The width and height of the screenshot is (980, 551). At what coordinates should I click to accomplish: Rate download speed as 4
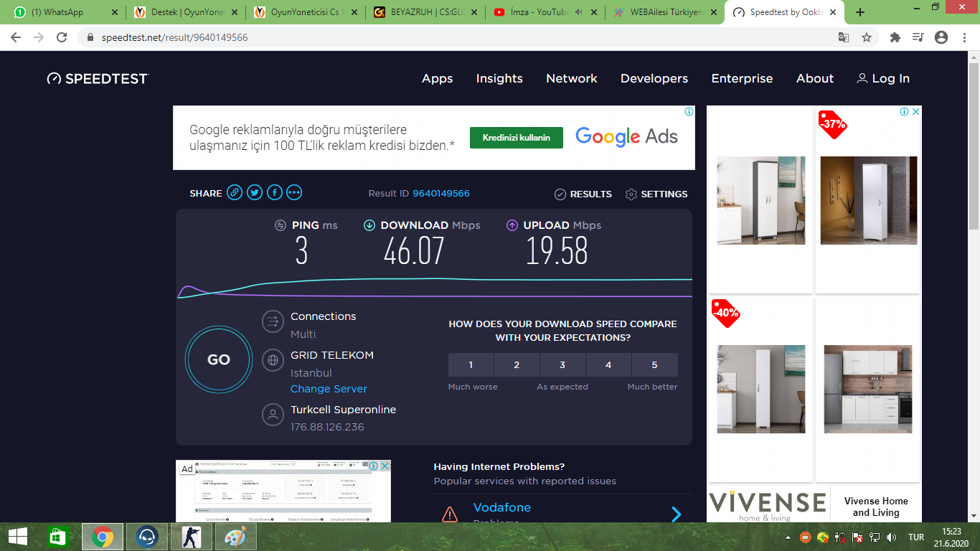coord(608,364)
